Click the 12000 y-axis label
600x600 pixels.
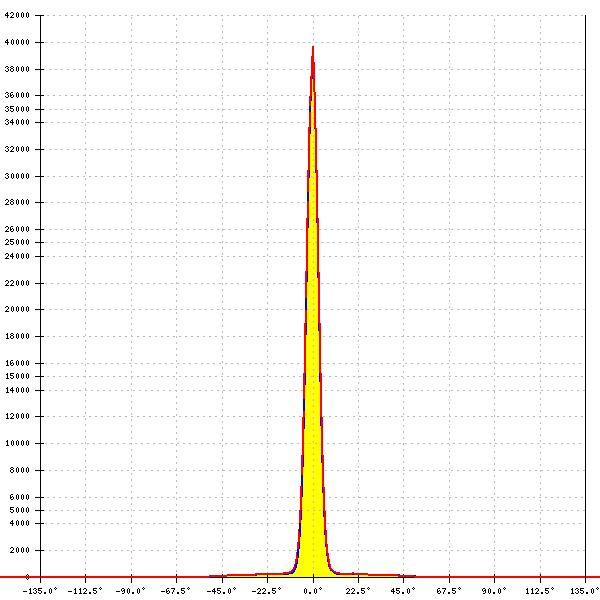pyautogui.click(x=17, y=416)
